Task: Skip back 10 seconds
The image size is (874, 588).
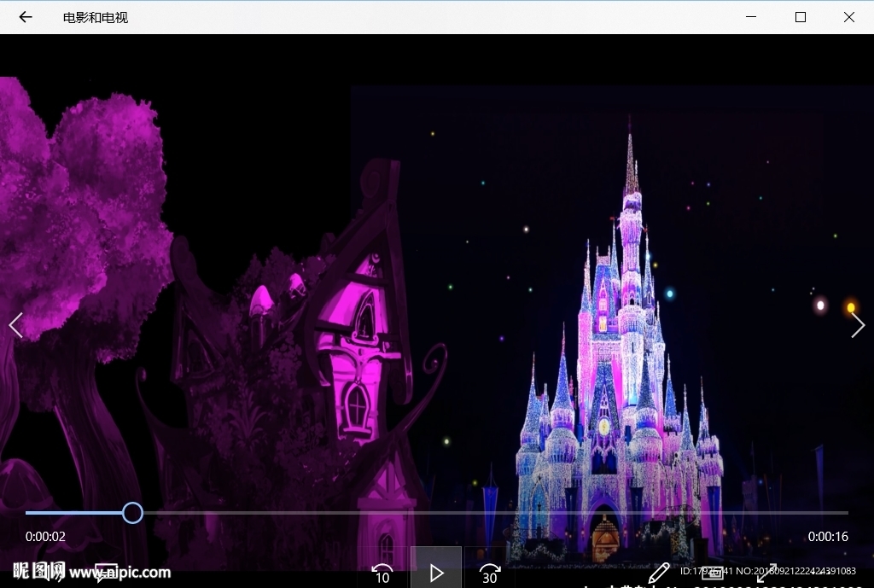Action: pos(382,573)
